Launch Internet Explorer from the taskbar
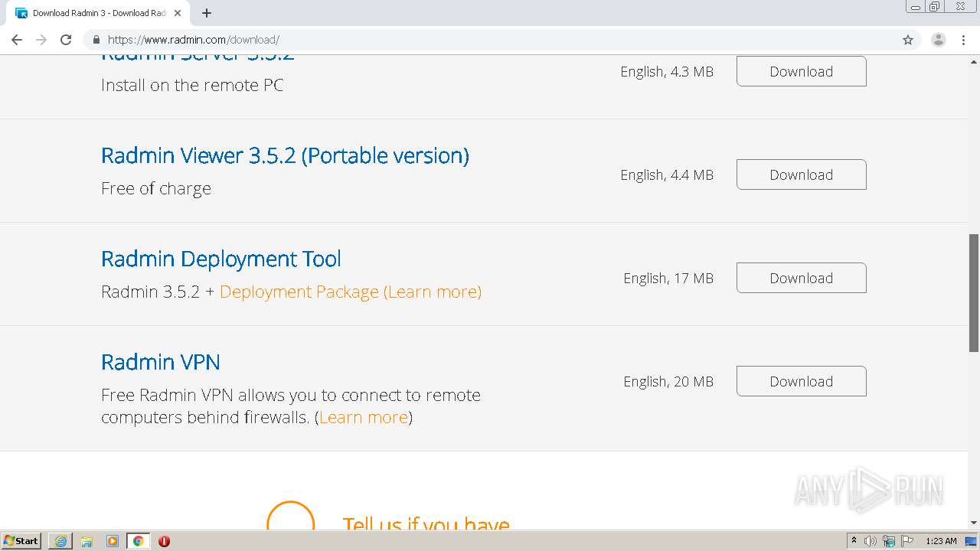980x551 pixels. (x=60, y=541)
